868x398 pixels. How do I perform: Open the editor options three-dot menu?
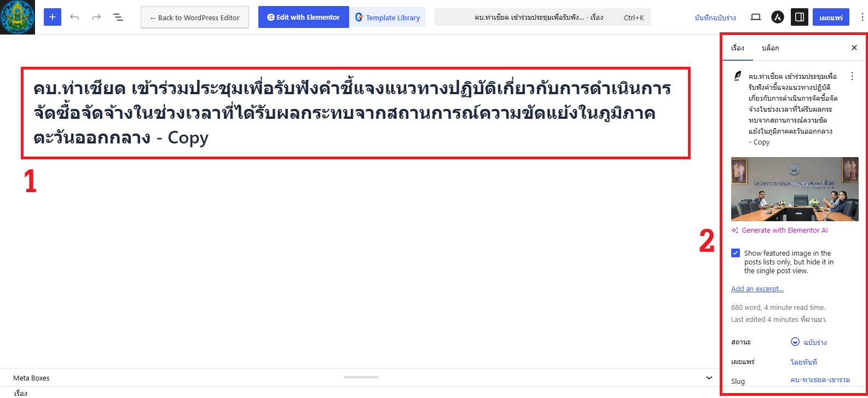click(863, 17)
